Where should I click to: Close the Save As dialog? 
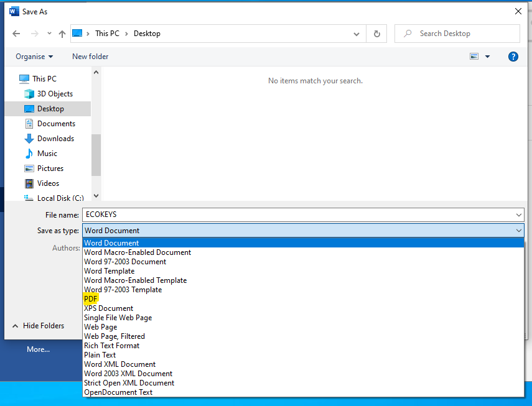point(518,12)
